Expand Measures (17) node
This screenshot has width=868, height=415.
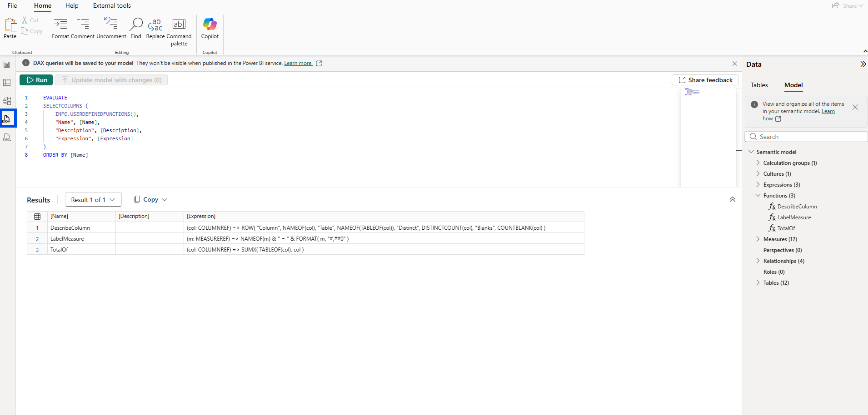click(758, 239)
